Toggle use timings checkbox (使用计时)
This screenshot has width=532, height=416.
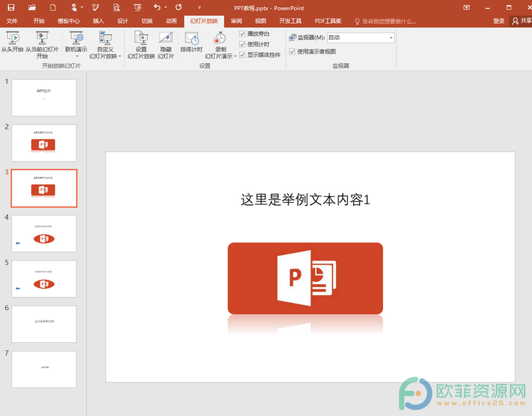[x=242, y=44]
